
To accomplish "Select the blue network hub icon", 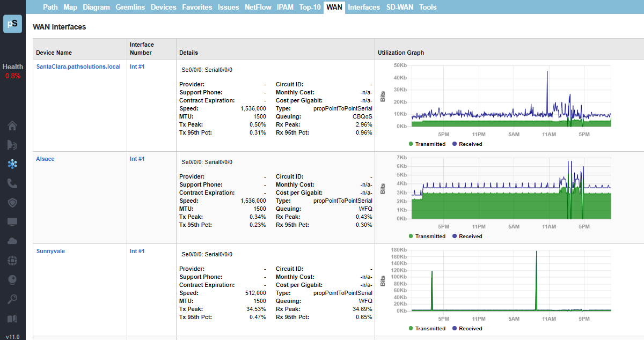I will click(12, 164).
